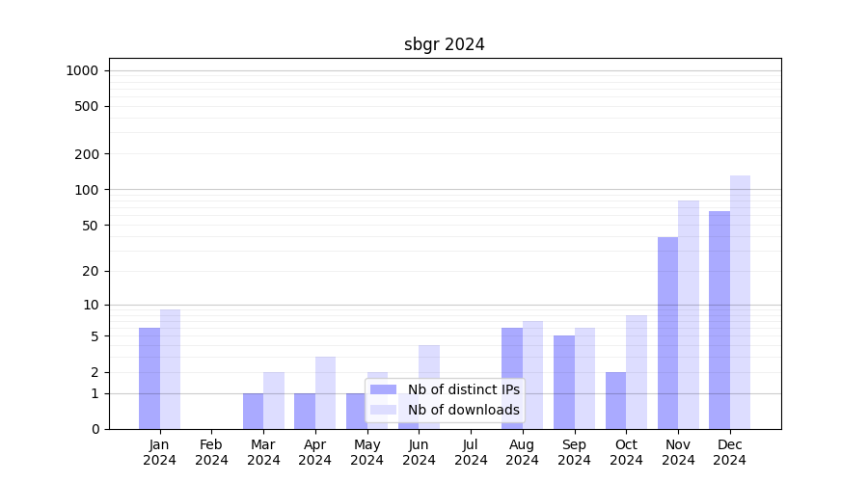868x482 pixels.
Task: Select the August 2024 downloads bar
Action: [532, 375]
